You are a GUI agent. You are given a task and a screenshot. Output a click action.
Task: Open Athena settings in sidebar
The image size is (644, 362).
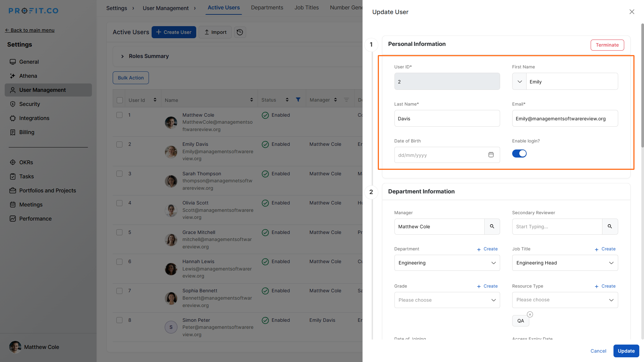(x=28, y=76)
